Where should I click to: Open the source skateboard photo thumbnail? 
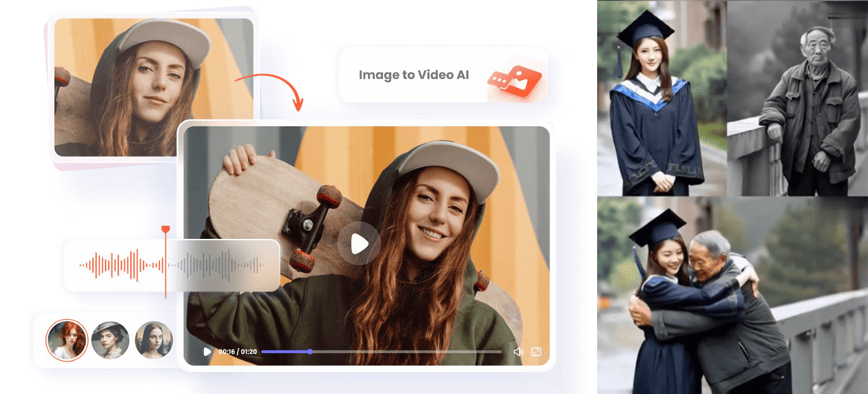(154, 86)
